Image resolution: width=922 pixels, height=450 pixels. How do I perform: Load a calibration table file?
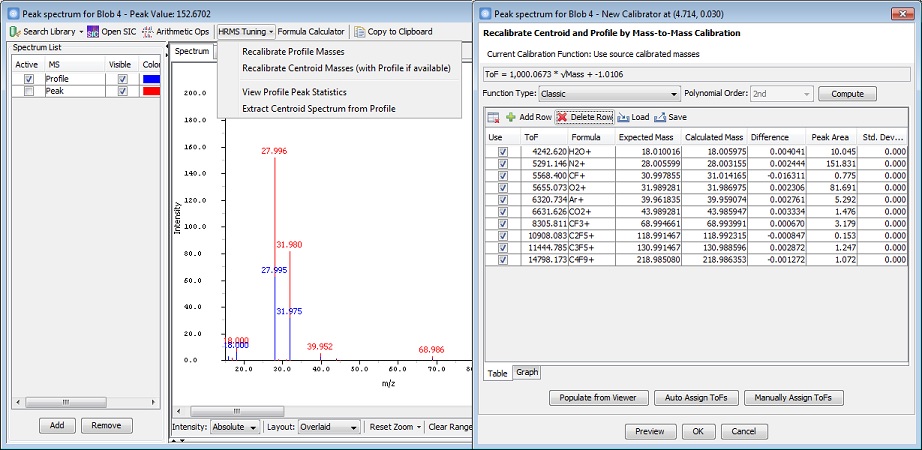click(x=633, y=117)
